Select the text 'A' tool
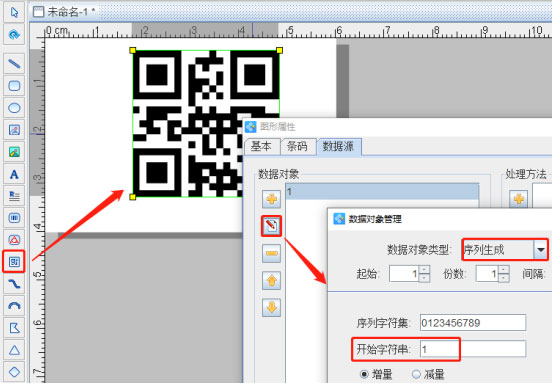 point(14,174)
